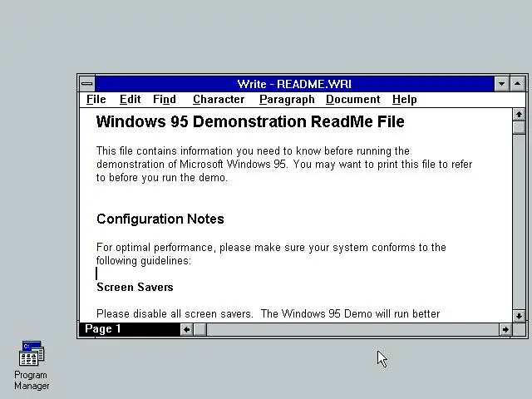This screenshot has height=399, width=532.
Task: Click the line starting 'demonstration of Microsoft Windows 95'
Action: (284, 165)
